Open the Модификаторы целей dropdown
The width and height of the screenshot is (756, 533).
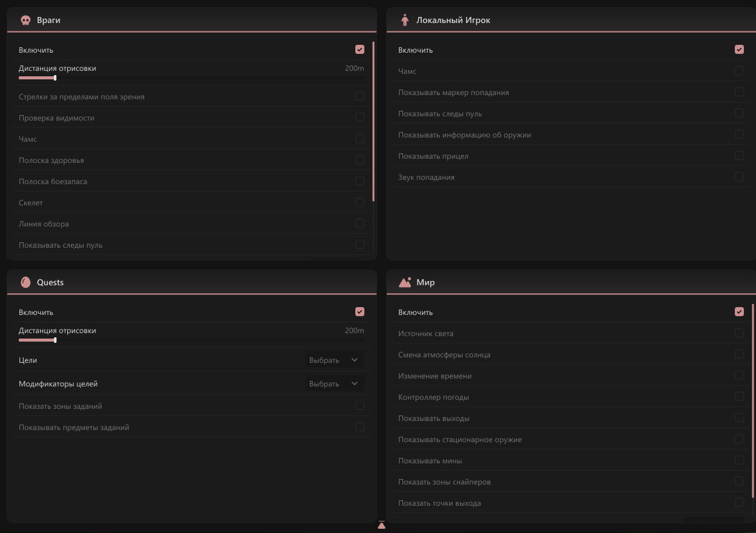pos(334,384)
